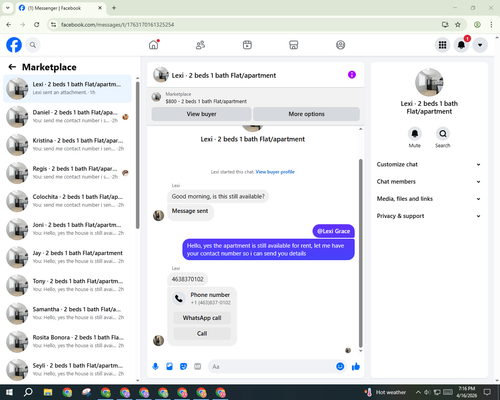Expand the Chat members section
The width and height of the screenshot is (500, 400).
(x=429, y=182)
